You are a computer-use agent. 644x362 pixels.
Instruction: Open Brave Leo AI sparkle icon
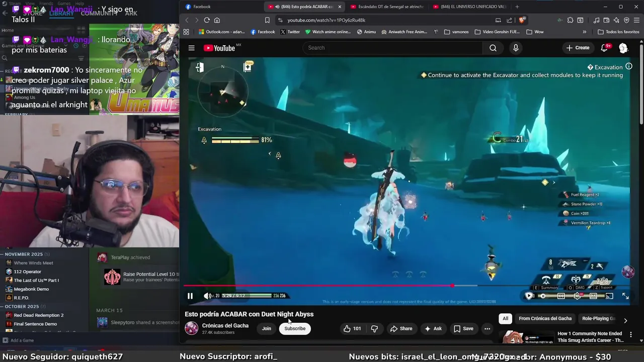coord(616,20)
